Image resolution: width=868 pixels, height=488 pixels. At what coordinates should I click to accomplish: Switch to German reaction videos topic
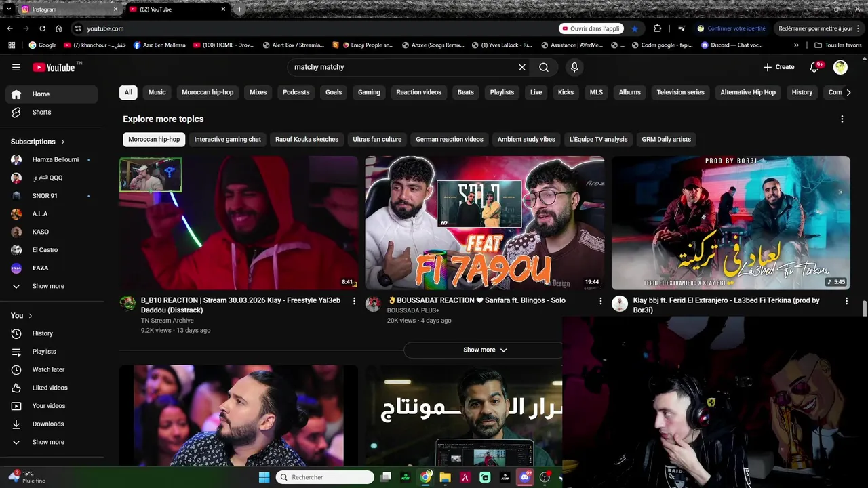(x=450, y=140)
